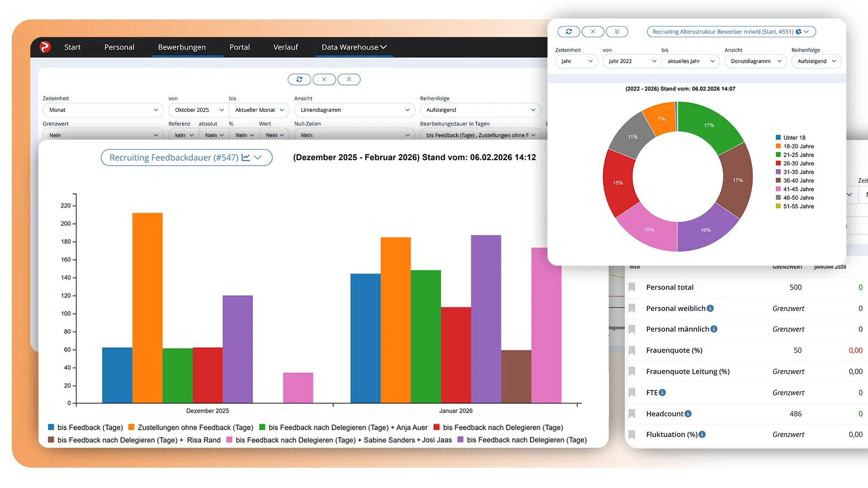This screenshot has width=868, height=488.
Task: Click Recruiting Altersstruktur Bewerber report selector
Action: pos(731,32)
